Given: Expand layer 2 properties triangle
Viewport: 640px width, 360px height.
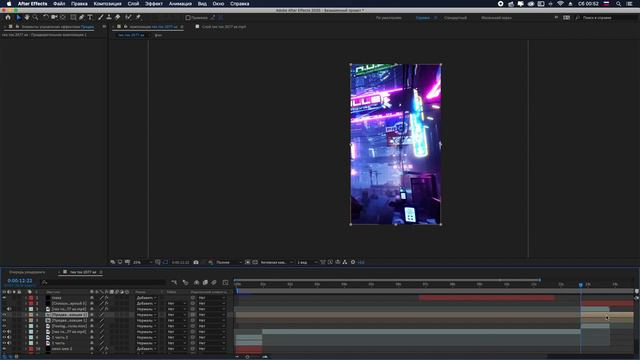Looking at the screenshot, I should (x=26, y=304).
